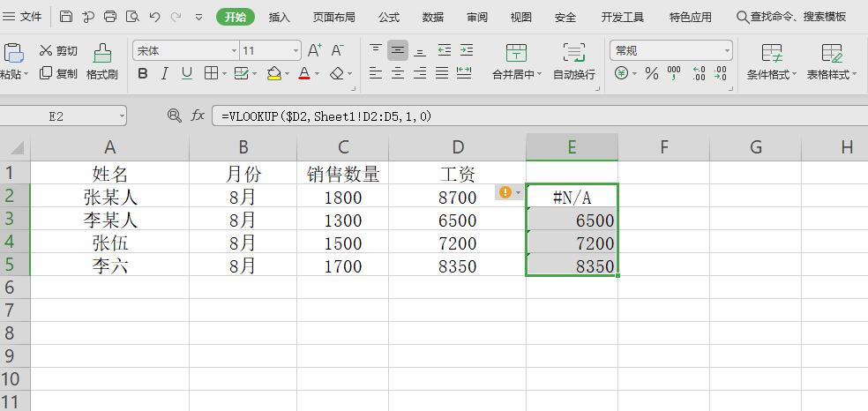Apply yellow fill color bucket
The height and width of the screenshot is (411, 868).
pyautogui.click(x=274, y=73)
